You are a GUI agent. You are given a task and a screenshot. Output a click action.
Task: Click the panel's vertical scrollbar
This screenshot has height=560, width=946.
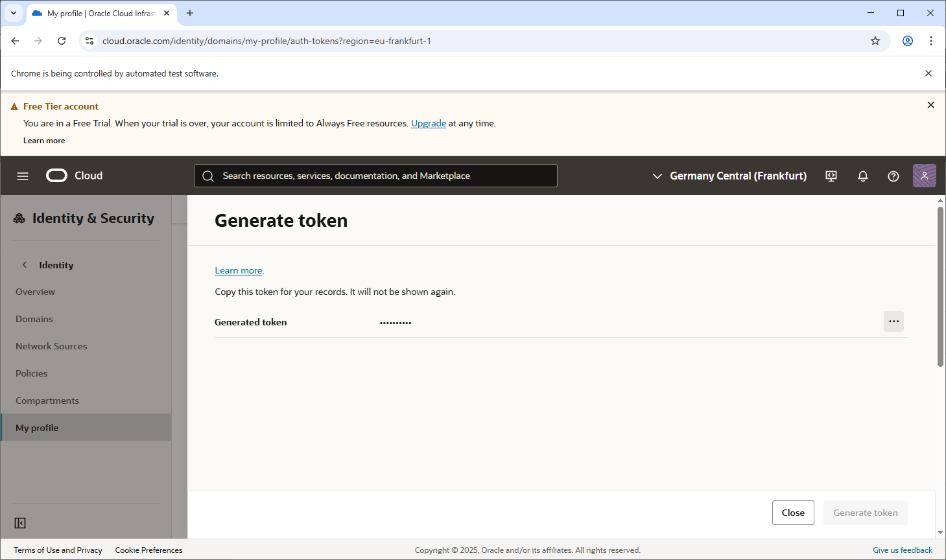pyautogui.click(x=940, y=285)
